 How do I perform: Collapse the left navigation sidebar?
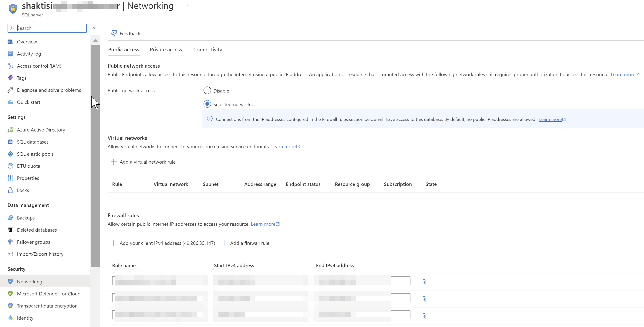pos(94,28)
